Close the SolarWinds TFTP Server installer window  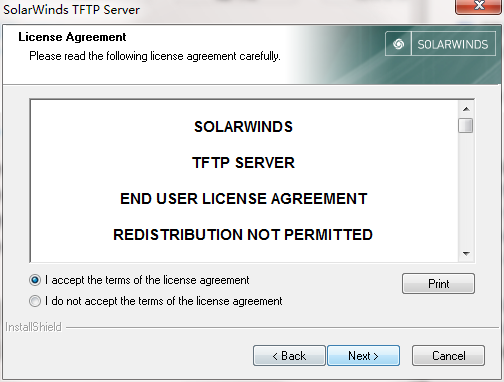tap(479, 6)
